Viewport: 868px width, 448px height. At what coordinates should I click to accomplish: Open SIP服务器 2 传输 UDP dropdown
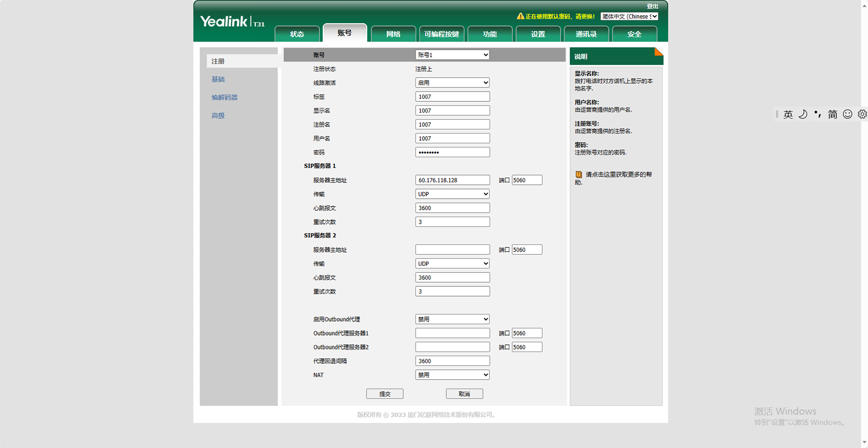452,264
